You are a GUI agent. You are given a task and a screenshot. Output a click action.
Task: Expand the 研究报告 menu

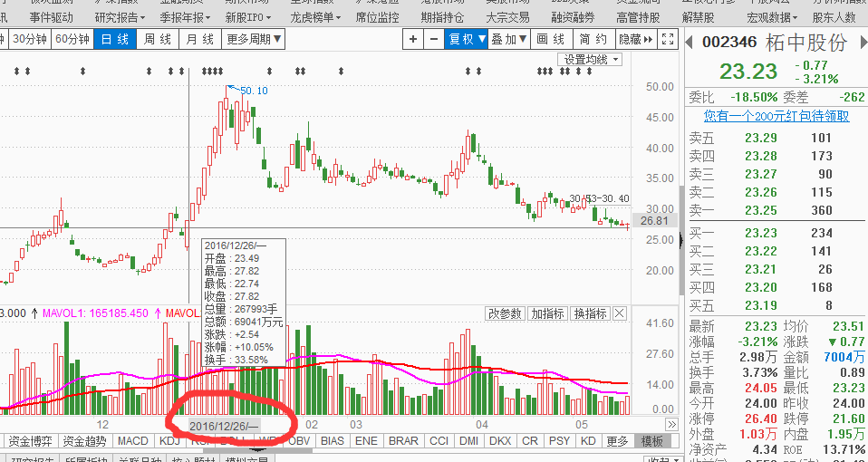[120, 17]
